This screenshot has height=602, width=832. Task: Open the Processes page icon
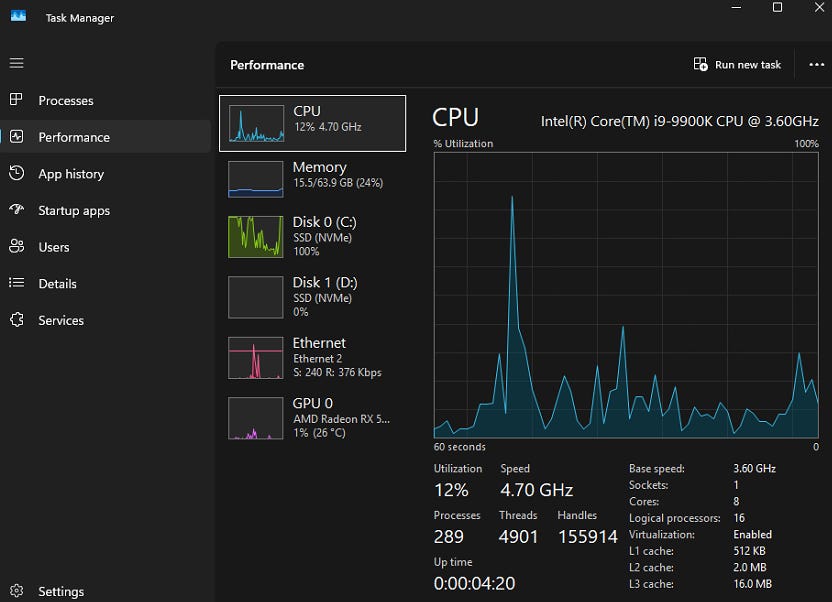[x=16, y=99]
